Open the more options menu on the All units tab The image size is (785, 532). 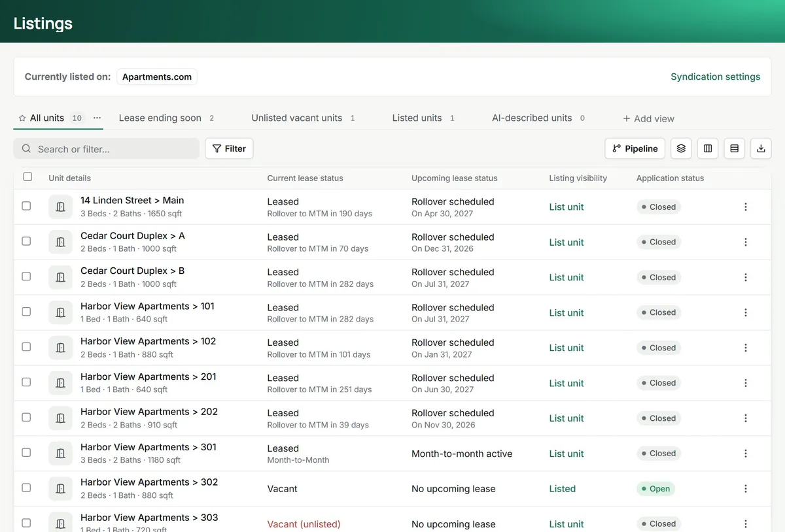coord(97,118)
